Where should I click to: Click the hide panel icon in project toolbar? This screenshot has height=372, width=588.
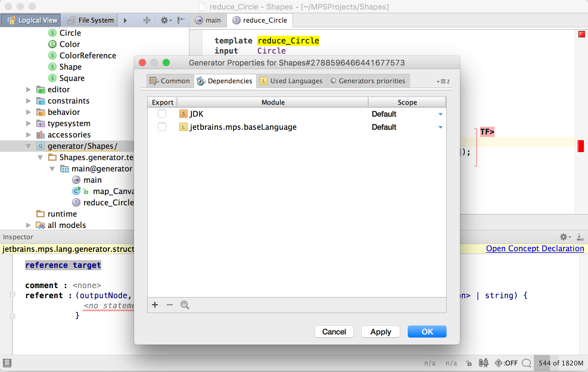pyautogui.click(x=181, y=20)
